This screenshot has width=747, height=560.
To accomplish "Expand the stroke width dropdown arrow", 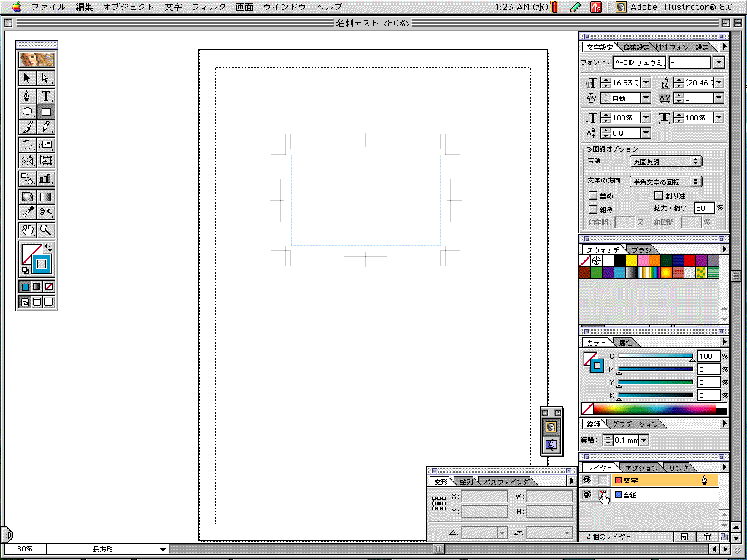I will [643, 440].
